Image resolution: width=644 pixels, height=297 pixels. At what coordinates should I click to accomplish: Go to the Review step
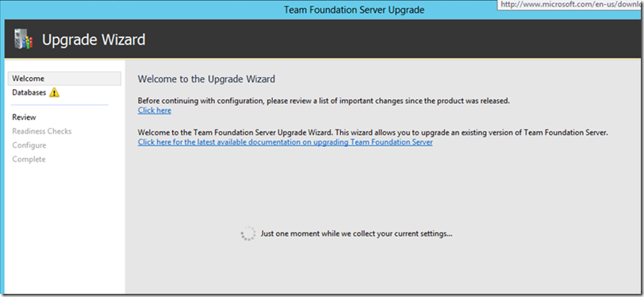[25, 118]
